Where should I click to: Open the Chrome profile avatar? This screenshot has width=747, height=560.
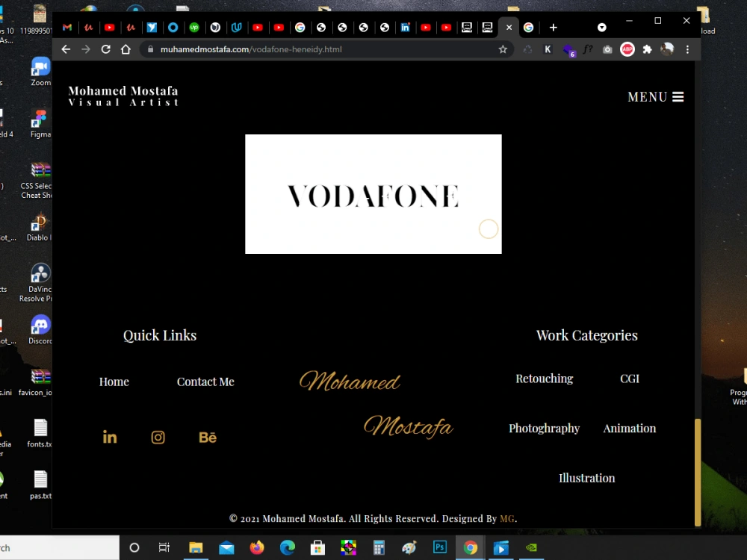point(667,49)
